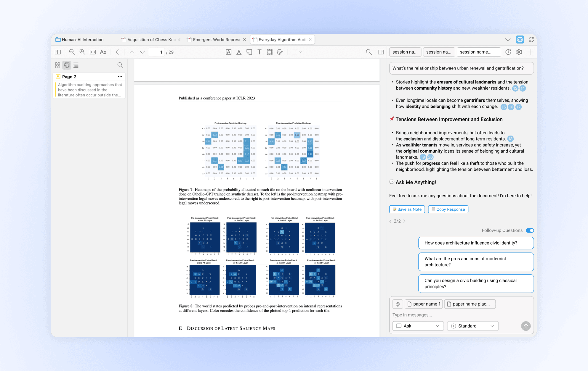The width and height of the screenshot is (588, 371).
Task: Toggle the Follow-up Questions switch
Action: [530, 230]
